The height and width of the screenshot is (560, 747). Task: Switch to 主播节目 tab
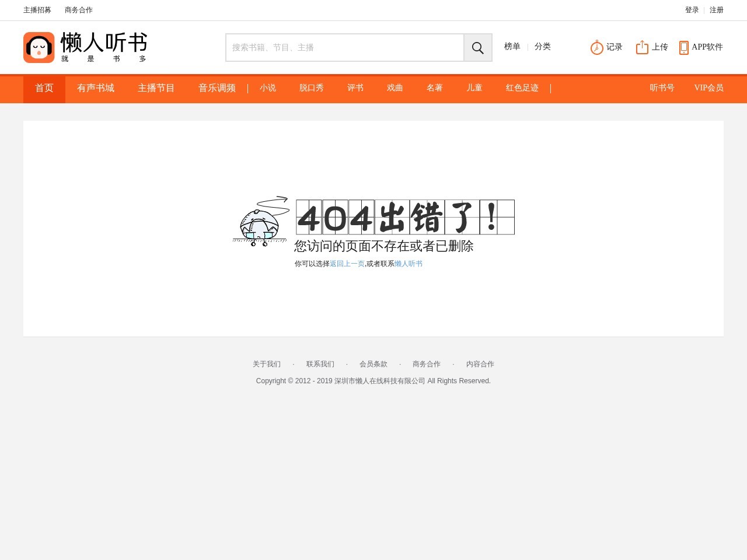click(x=156, y=88)
